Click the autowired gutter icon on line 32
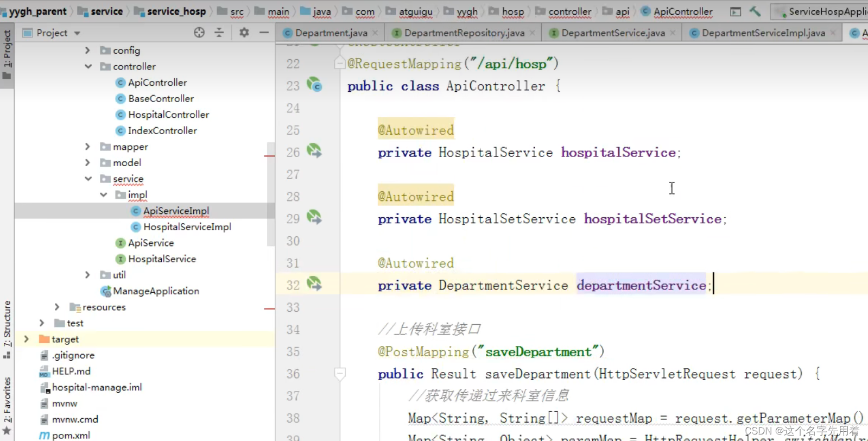 [314, 283]
